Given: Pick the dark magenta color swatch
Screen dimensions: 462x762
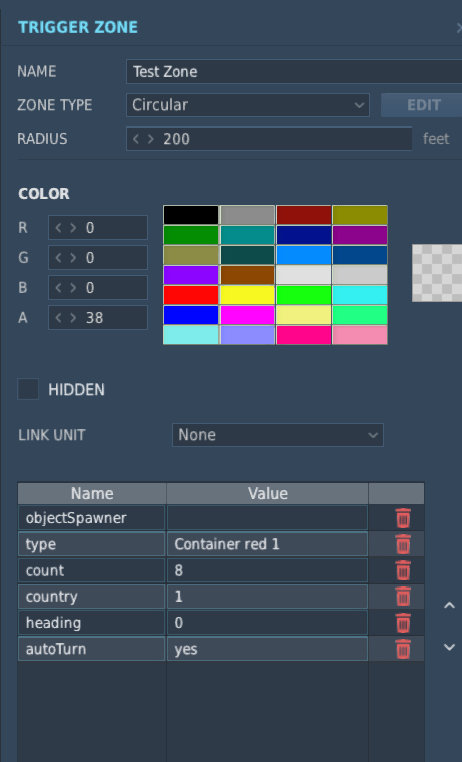Looking at the screenshot, I should click(x=360, y=235).
